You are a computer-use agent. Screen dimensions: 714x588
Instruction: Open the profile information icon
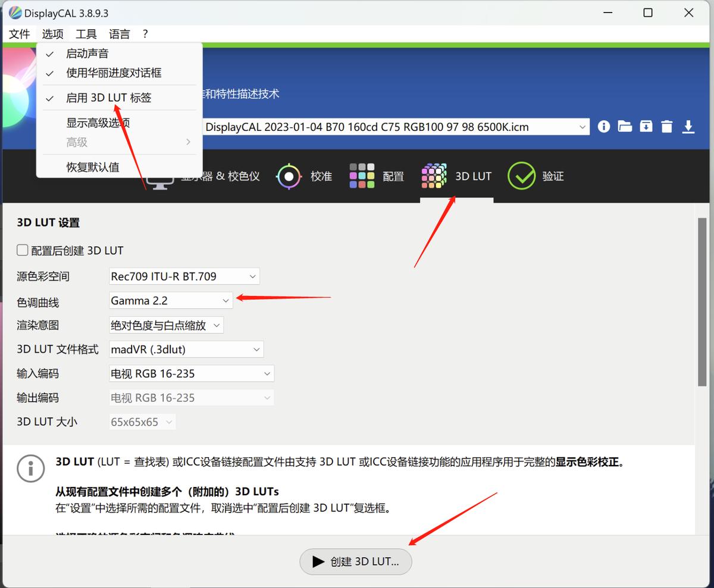(x=603, y=126)
